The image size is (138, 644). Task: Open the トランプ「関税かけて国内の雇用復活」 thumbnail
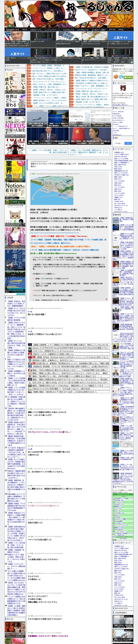[x=58, y=118]
